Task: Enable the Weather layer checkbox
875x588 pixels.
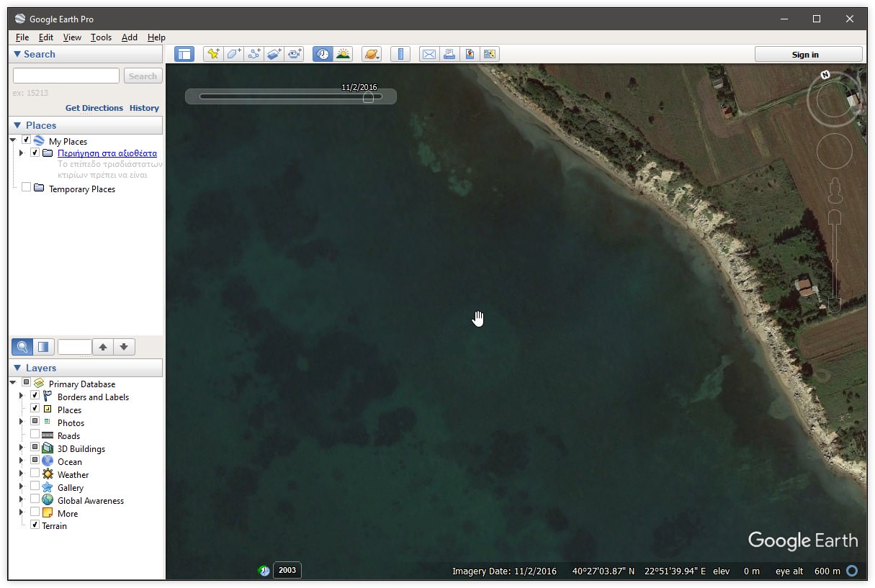Action: [35, 474]
